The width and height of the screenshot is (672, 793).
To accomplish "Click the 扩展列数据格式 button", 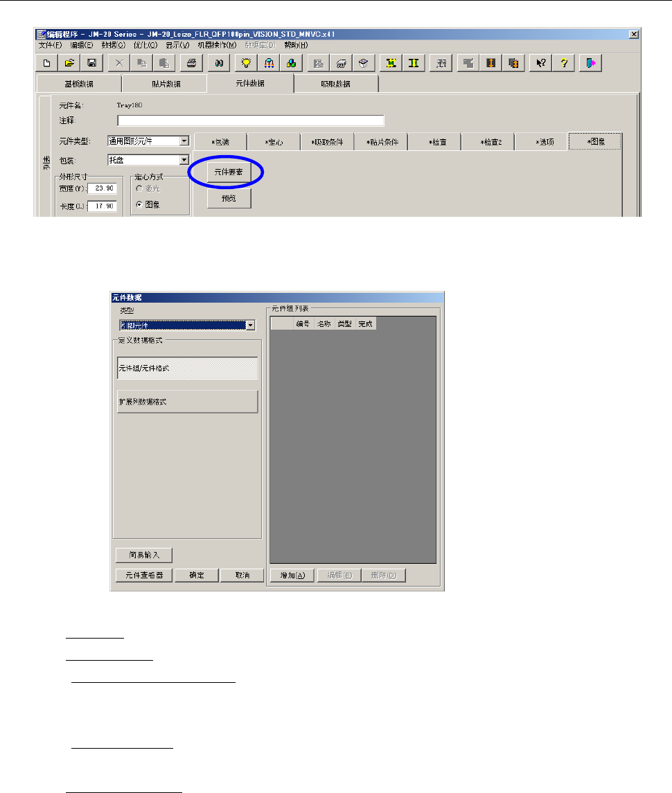I will [x=187, y=402].
